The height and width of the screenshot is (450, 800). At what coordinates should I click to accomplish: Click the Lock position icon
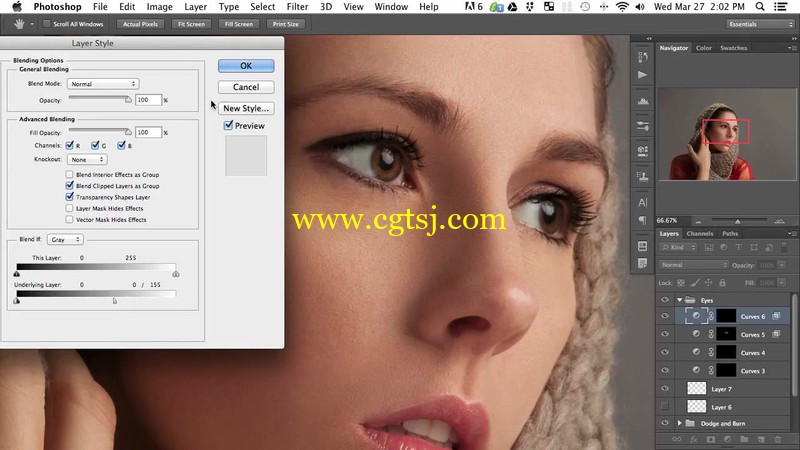click(x=709, y=283)
